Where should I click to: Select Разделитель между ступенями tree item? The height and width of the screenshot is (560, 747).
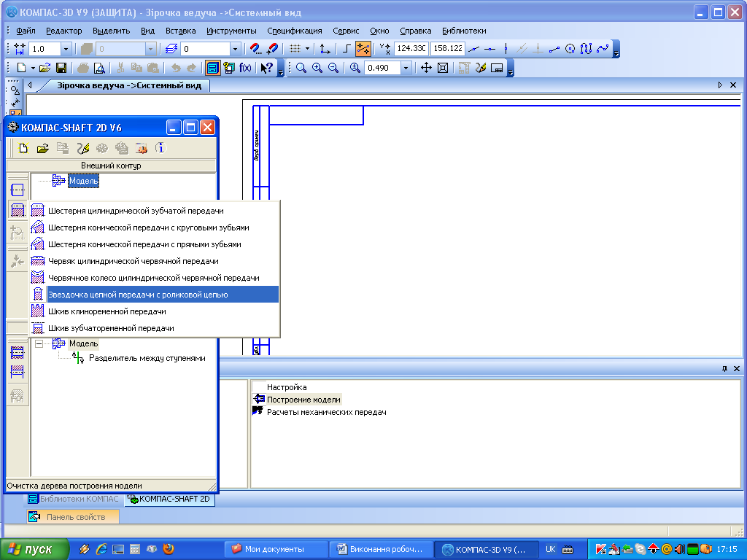click(x=147, y=358)
